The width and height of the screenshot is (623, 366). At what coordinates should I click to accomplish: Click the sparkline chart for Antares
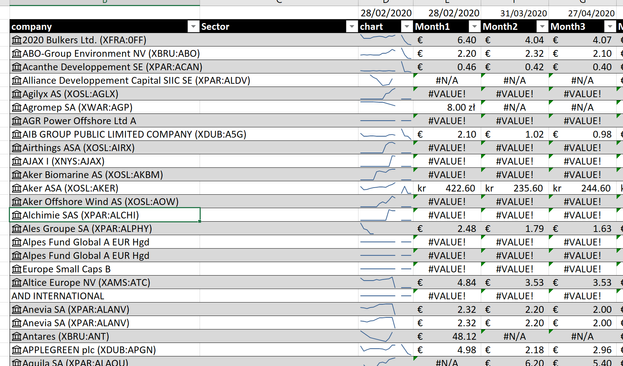[386, 337]
